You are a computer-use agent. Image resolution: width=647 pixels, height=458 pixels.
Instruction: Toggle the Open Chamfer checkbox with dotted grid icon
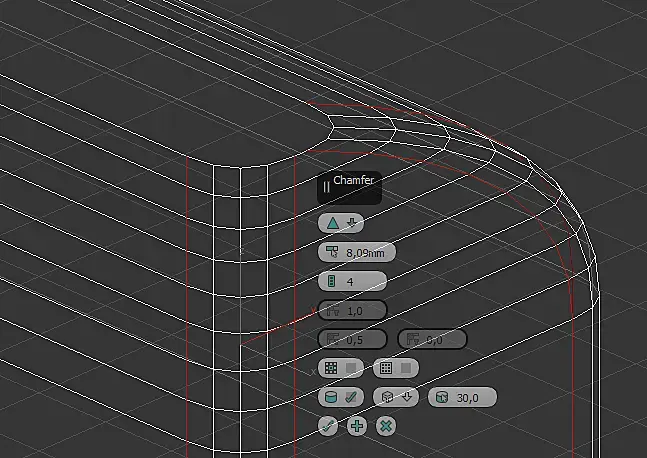click(x=341, y=368)
